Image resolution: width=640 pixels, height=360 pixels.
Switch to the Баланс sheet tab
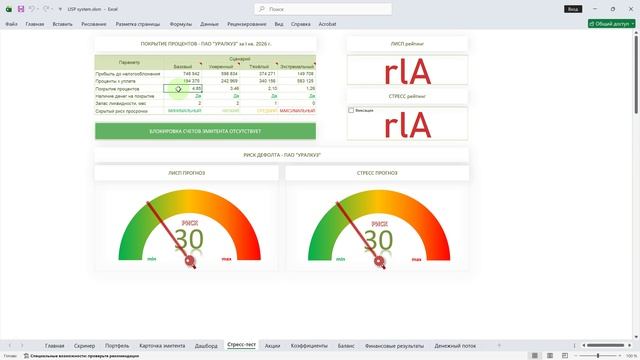[x=346, y=346]
